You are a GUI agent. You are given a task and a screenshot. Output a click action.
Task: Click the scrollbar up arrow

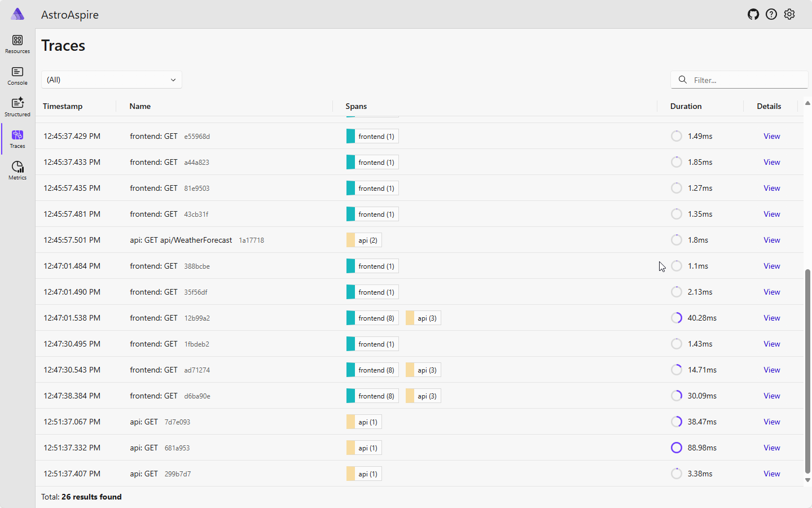pyautogui.click(x=807, y=103)
